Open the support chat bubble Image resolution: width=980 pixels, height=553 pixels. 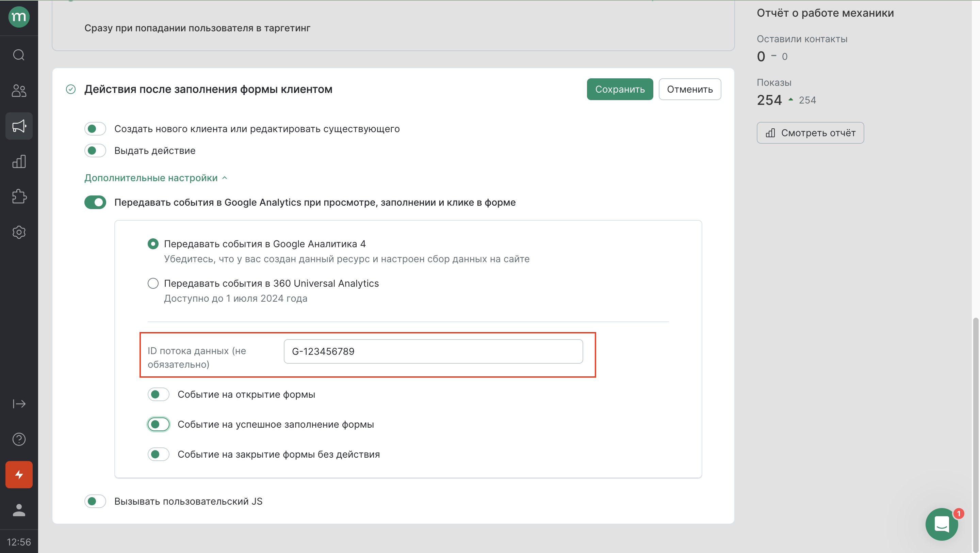tap(942, 524)
